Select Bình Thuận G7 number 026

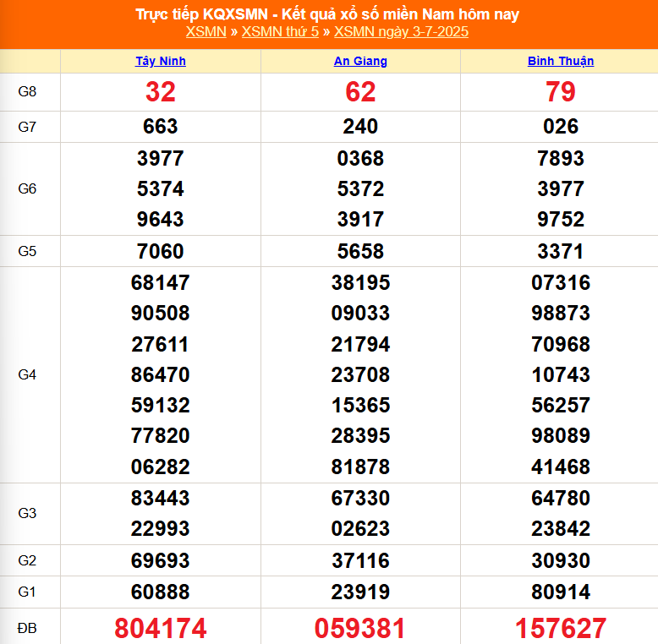click(561, 126)
